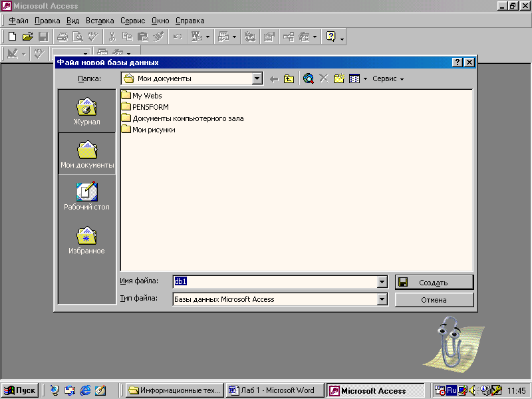This screenshot has width=532, height=399.
Task: Click the Save diskette toolbar icon
Action: (x=43, y=37)
